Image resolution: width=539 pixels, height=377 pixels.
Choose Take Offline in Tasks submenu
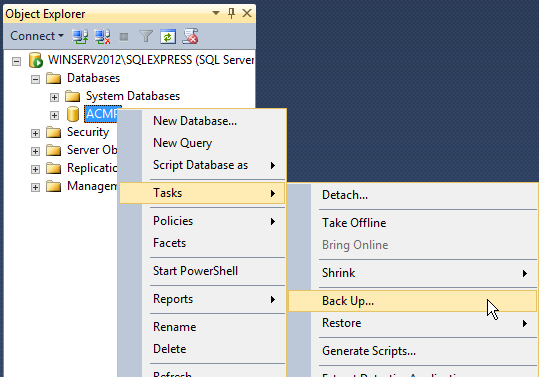(412, 223)
